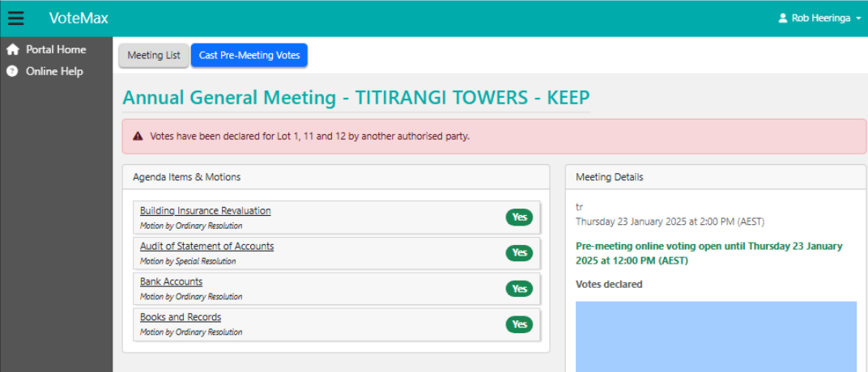Click the warning triangle alert icon
Image resolution: width=868 pixels, height=372 pixels.
138,136
